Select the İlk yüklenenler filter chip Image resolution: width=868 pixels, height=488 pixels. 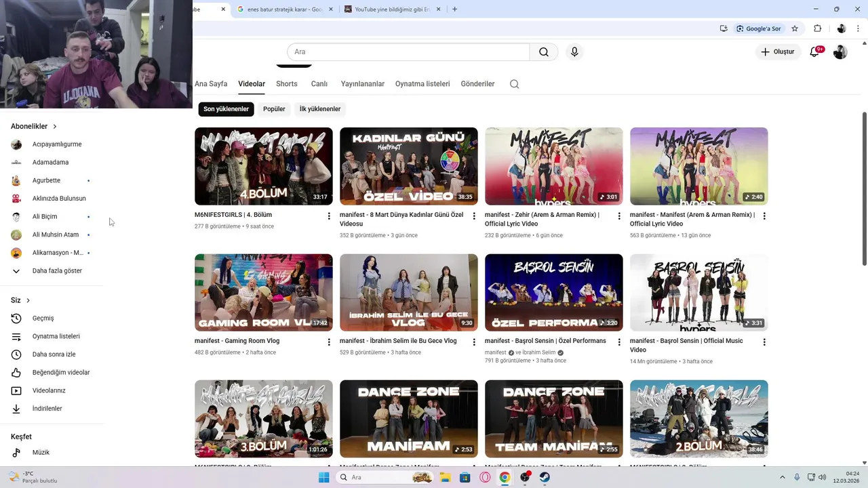point(320,108)
